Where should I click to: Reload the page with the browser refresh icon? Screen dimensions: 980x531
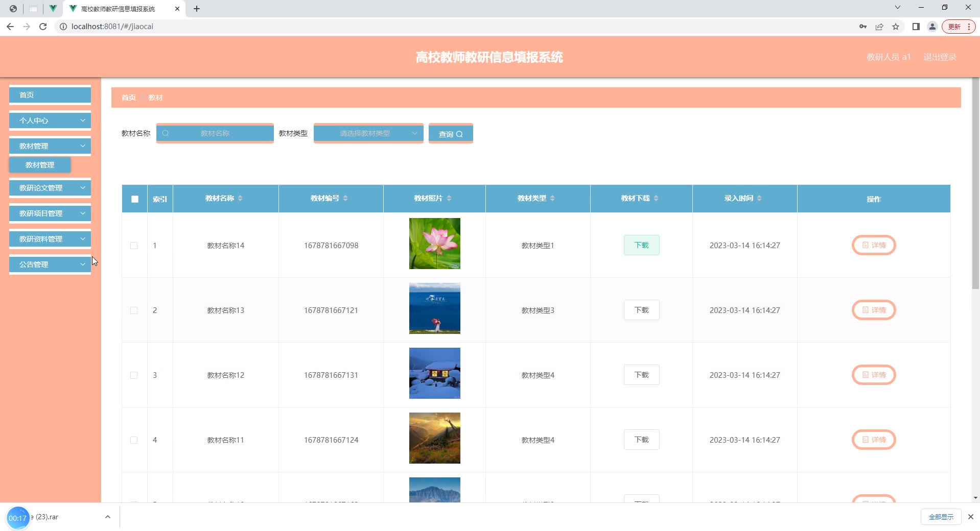[43, 27]
